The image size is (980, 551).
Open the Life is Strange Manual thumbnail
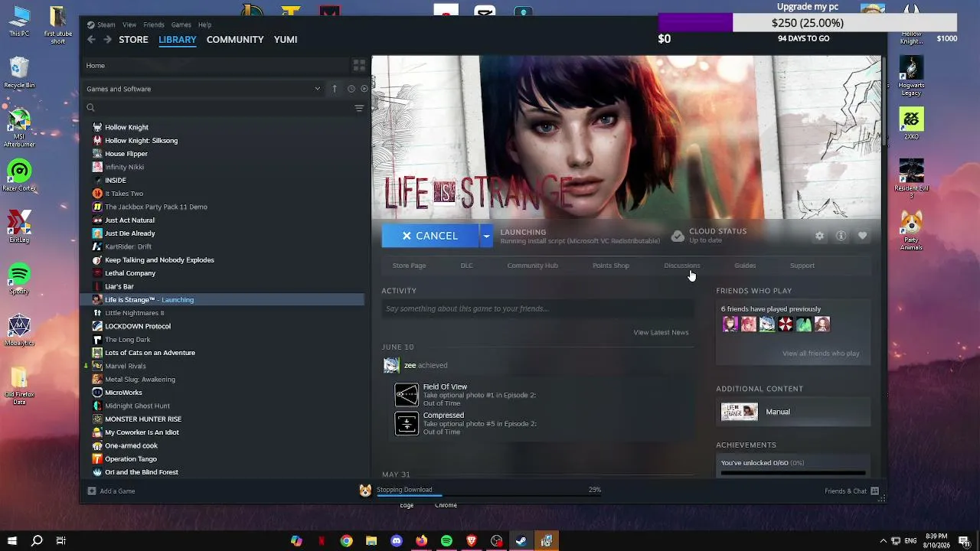pyautogui.click(x=740, y=412)
